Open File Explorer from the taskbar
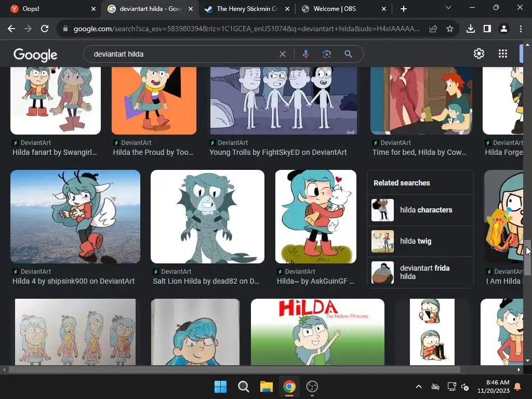 pos(267,387)
